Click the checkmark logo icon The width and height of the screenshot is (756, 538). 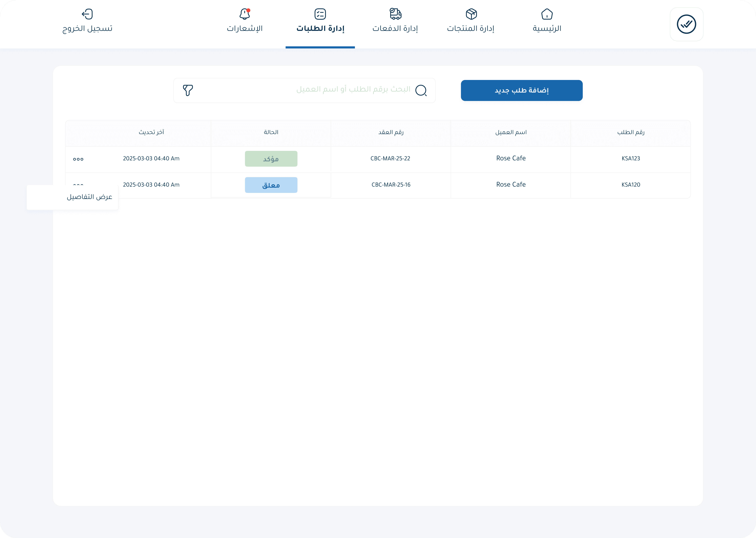click(x=686, y=24)
